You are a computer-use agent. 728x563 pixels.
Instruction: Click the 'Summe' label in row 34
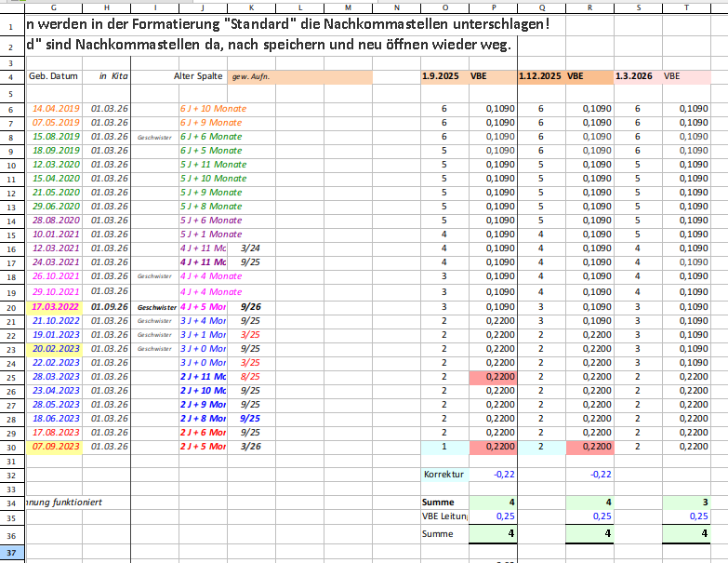(438, 503)
